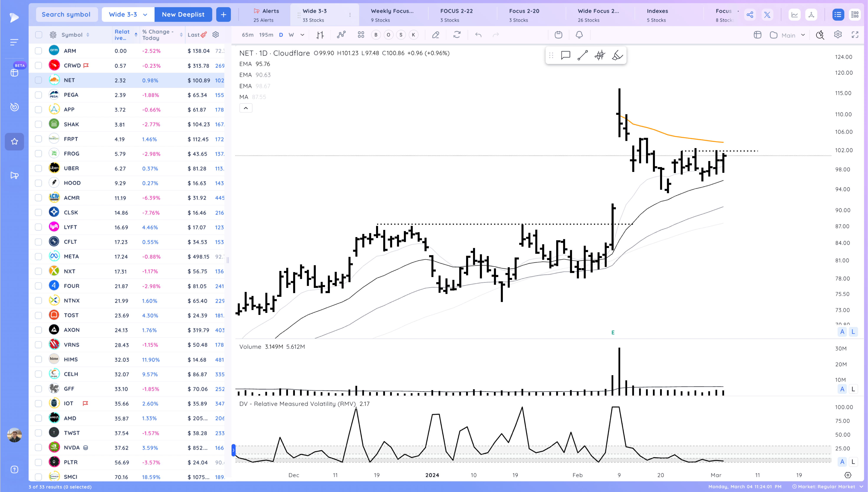
Task: Select the comment annotation tool
Action: tap(566, 55)
